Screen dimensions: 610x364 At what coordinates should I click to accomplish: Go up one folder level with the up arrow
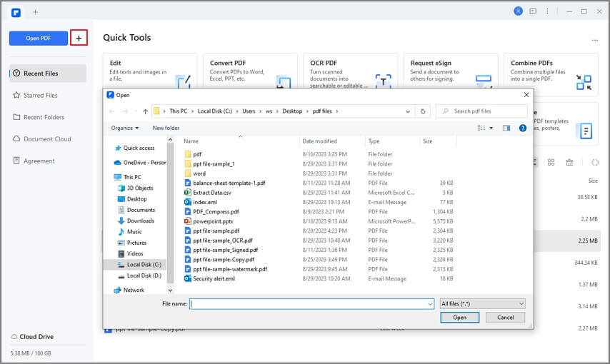point(145,111)
